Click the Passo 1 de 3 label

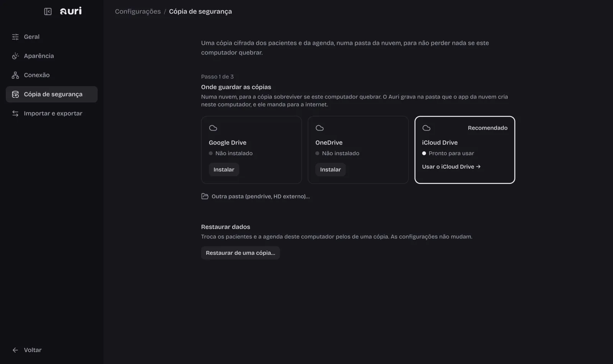(x=217, y=77)
